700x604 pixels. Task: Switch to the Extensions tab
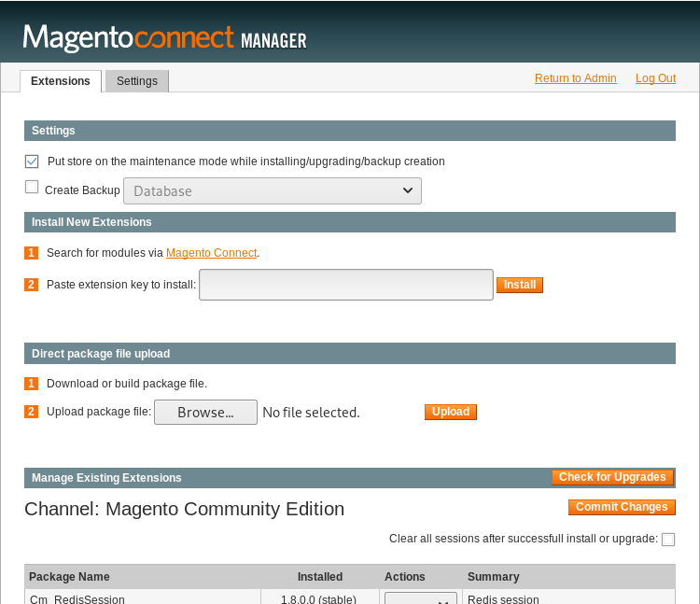(61, 81)
